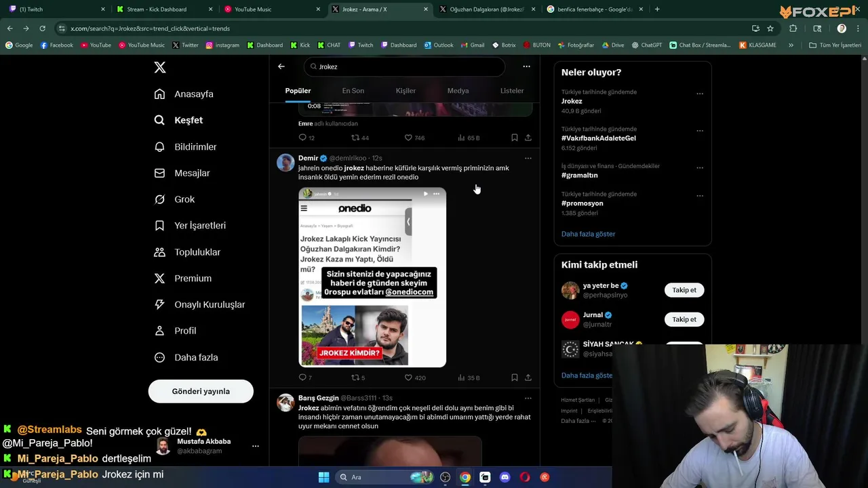Click the X logo in sidebar
Image resolution: width=868 pixels, height=488 pixels.
(159, 67)
